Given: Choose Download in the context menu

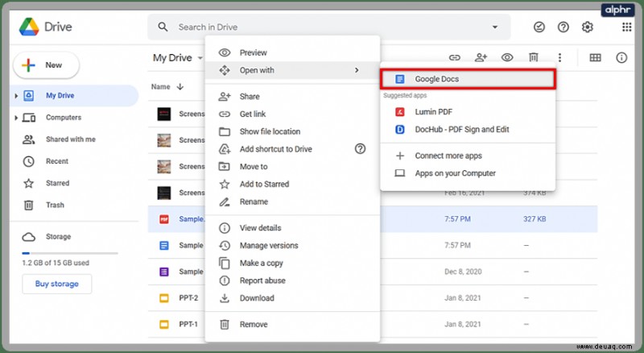Looking at the screenshot, I should (x=292, y=298).
